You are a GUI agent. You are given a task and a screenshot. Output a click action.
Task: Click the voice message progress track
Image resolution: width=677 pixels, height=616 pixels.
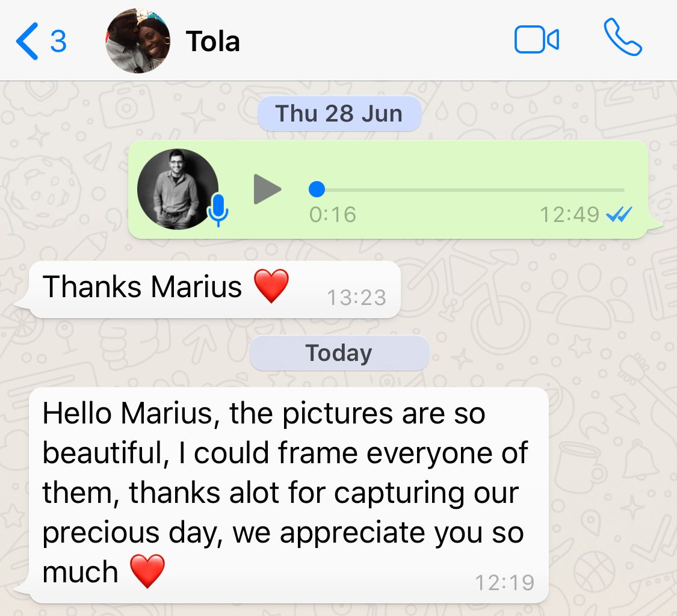pyautogui.click(x=467, y=189)
